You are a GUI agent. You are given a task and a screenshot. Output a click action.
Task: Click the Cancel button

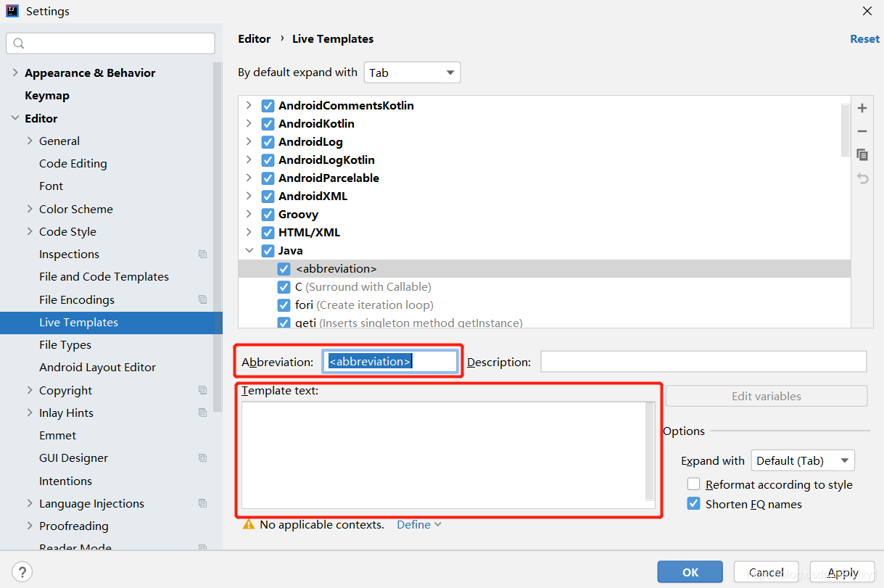click(x=767, y=572)
